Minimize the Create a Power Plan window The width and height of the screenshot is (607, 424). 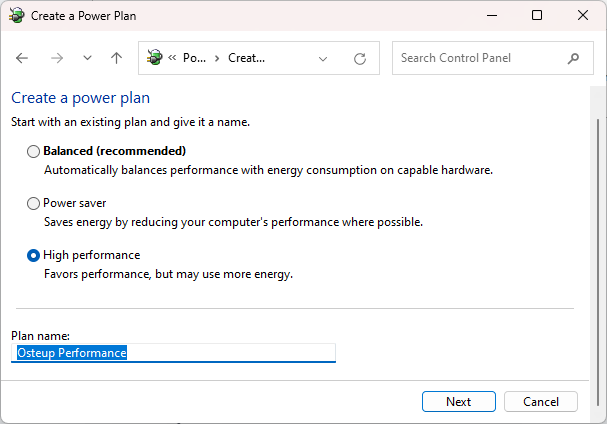[491, 15]
